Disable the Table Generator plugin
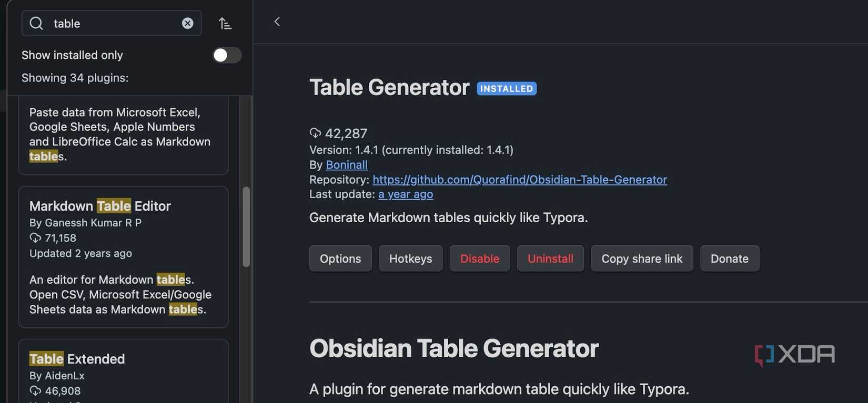This screenshot has height=403, width=868. click(479, 258)
